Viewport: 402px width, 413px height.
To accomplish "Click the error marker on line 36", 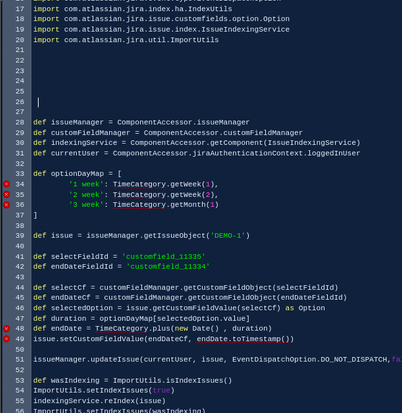I will pos(6,205).
